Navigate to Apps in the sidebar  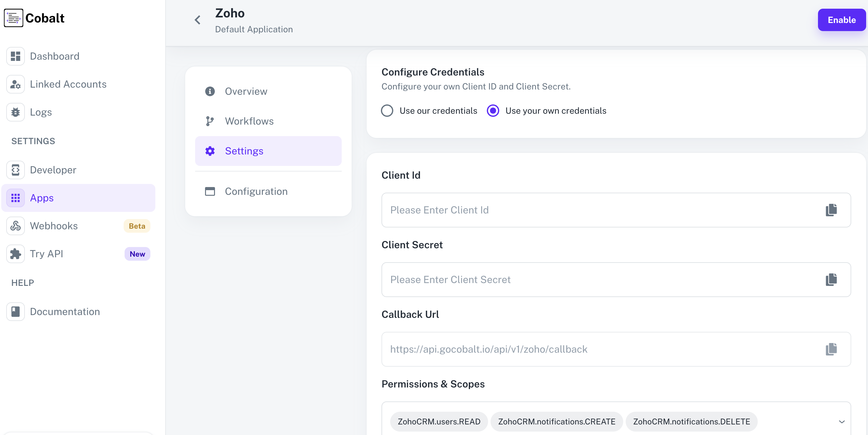41,198
